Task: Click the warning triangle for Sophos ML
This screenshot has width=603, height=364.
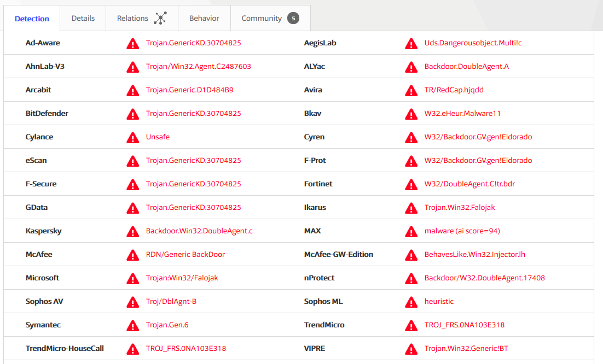Action: [411, 302]
